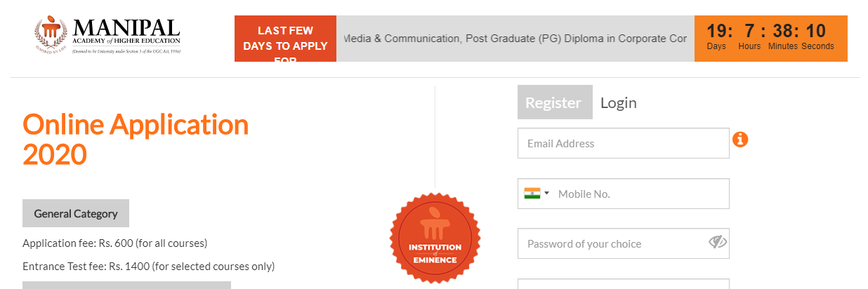Click the scrolling course announcement ticker
This screenshot has width=868, height=289.
515,39
